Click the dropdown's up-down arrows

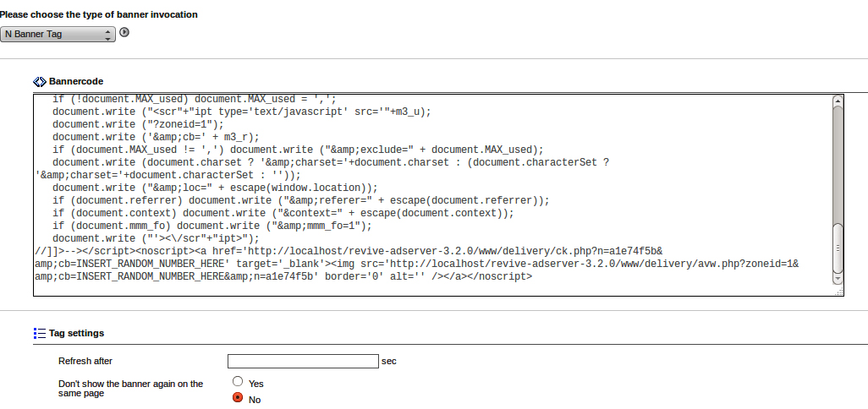pos(107,34)
